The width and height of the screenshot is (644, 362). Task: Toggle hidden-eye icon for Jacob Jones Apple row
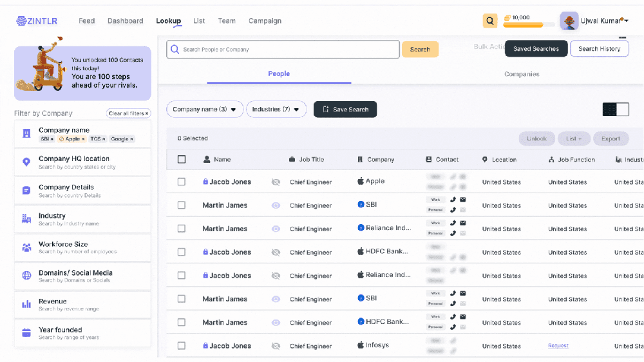(276, 182)
